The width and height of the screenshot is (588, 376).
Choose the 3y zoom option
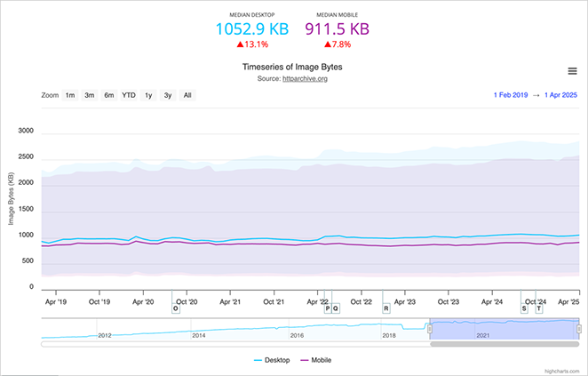coord(167,95)
